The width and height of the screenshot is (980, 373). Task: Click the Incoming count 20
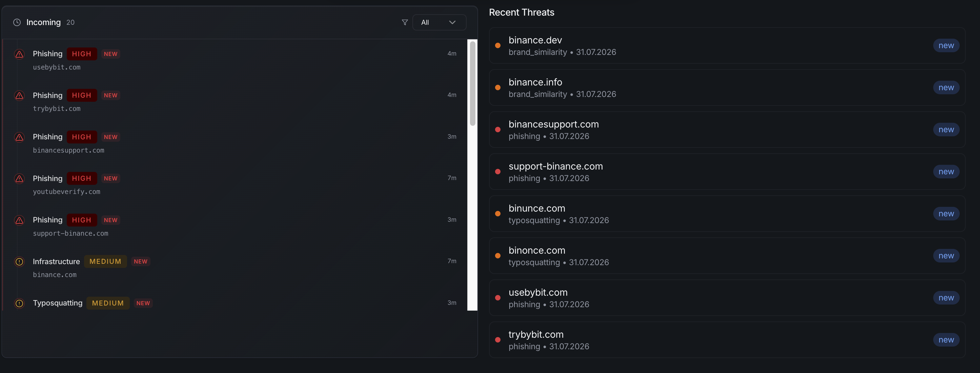tap(70, 22)
